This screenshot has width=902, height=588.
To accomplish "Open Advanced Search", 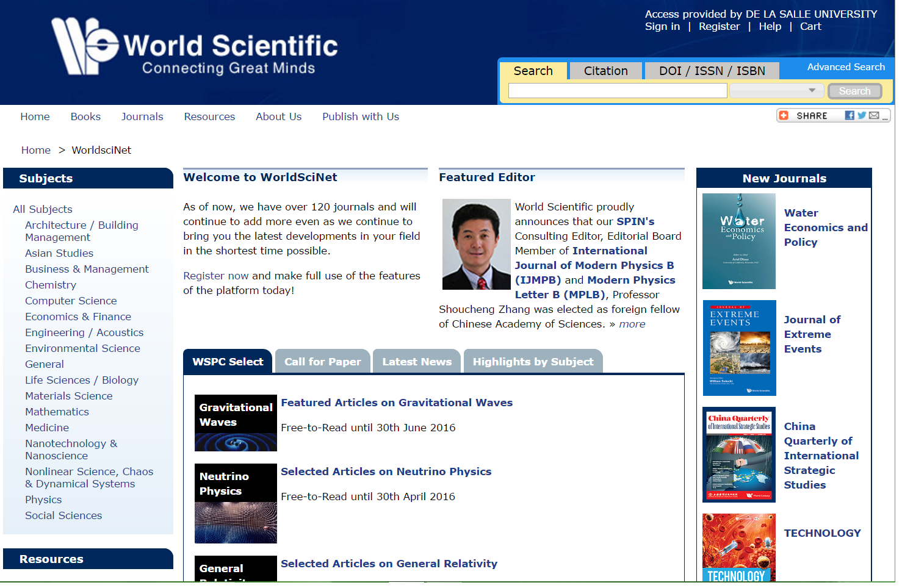I will tap(846, 66).
